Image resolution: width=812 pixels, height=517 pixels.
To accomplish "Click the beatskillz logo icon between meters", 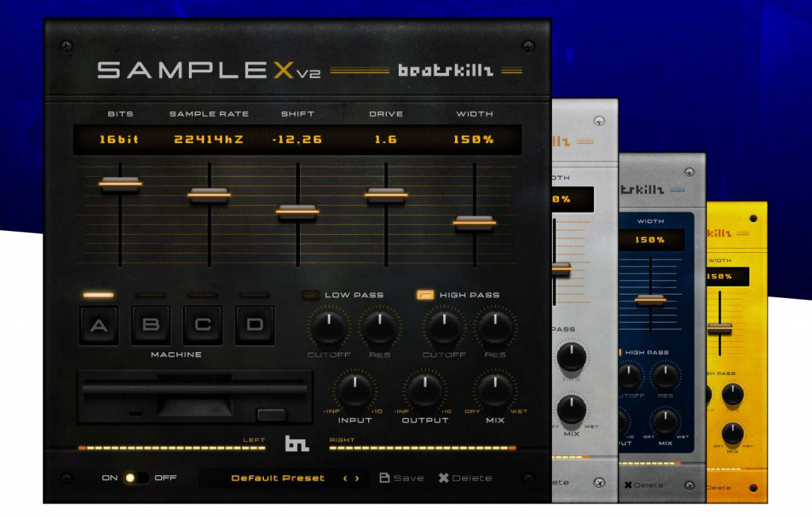I will pyautogui.click(x=297, y=443).
